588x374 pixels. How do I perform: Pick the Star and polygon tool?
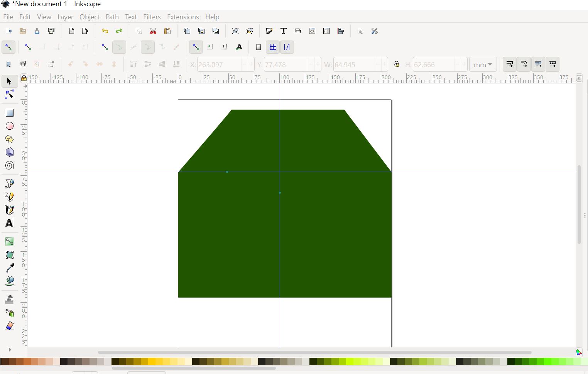10,139
